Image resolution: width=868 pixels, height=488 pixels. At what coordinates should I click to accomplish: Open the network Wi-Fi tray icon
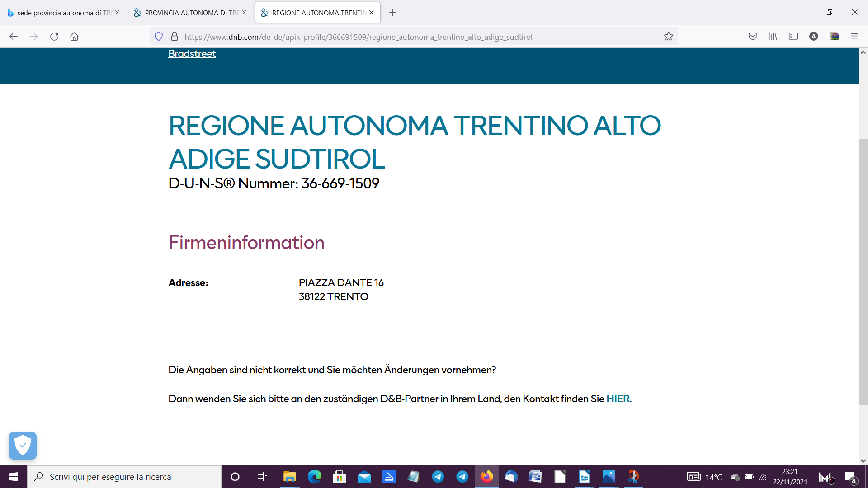764,477
